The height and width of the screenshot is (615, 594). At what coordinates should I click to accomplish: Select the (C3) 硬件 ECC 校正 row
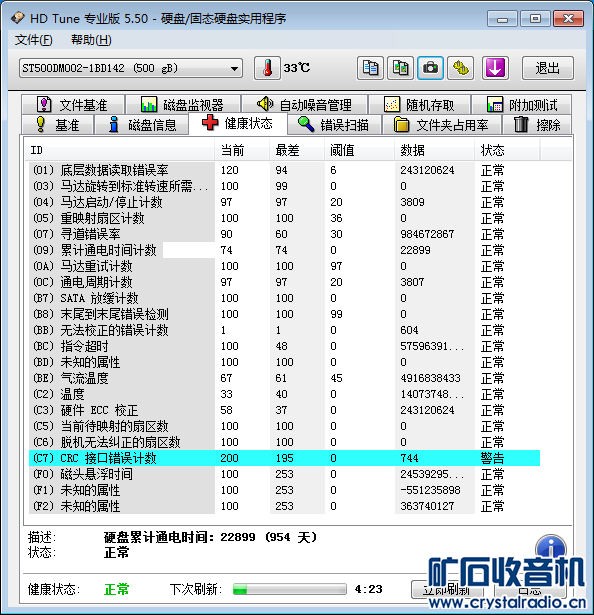[x=284, y=410]
